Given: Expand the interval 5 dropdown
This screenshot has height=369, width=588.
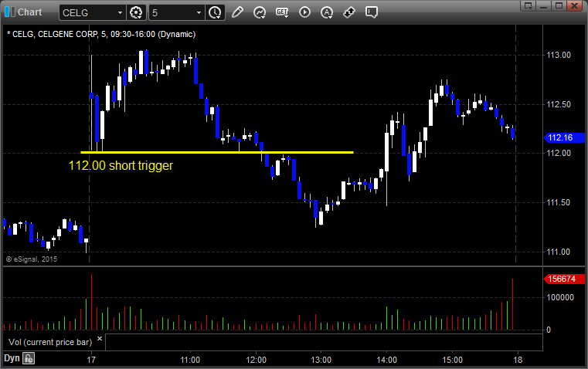Looking at the screenshot, I should pyautogui.click(x=199, y=12).
